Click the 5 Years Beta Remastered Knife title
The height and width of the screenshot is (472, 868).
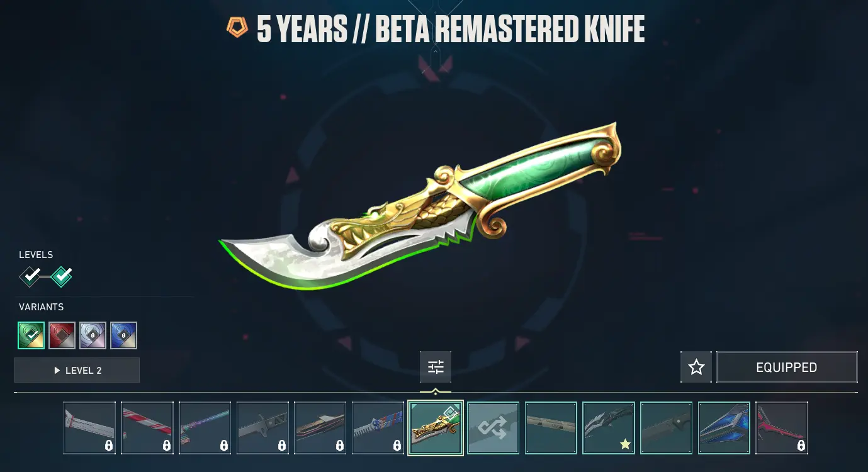[451, 29]
